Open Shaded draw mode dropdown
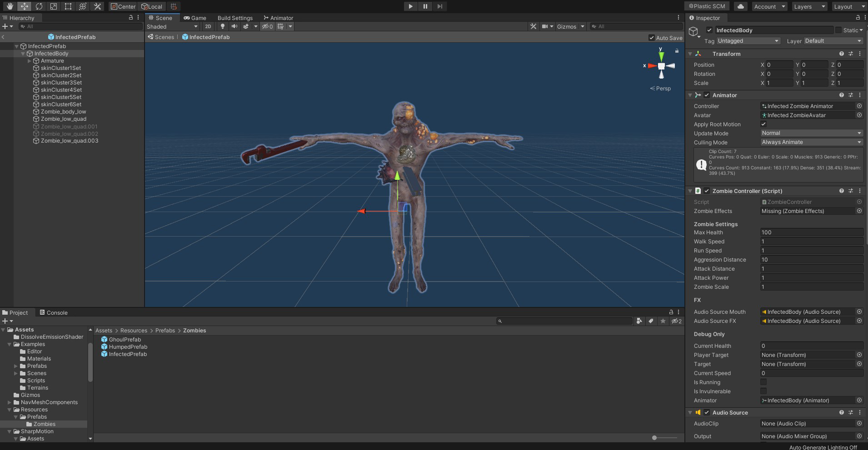Viewport: 868px width, 450px height. click(x=172, y=26)
